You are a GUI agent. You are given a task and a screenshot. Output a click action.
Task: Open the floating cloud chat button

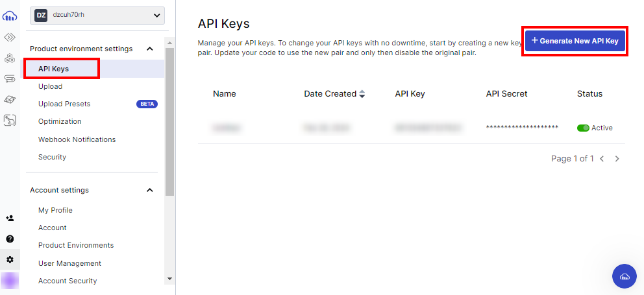pos(625,276)
